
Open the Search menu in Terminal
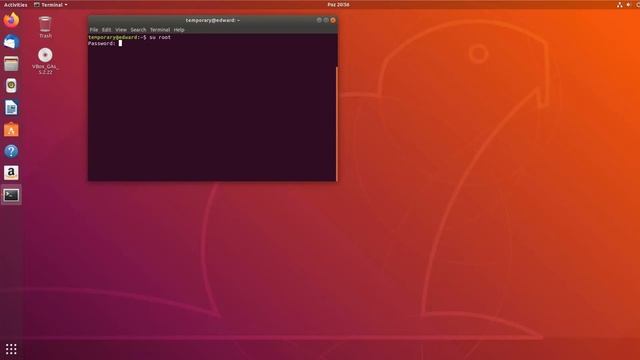coord(138,30)
